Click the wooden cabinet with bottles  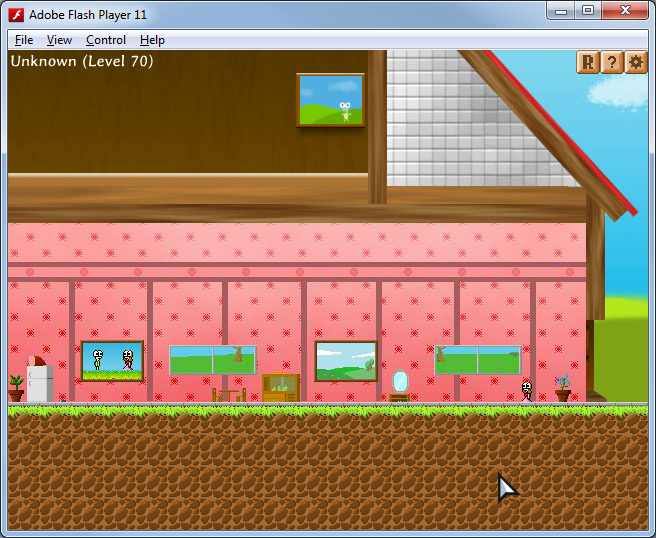click(x=281, y=387)
